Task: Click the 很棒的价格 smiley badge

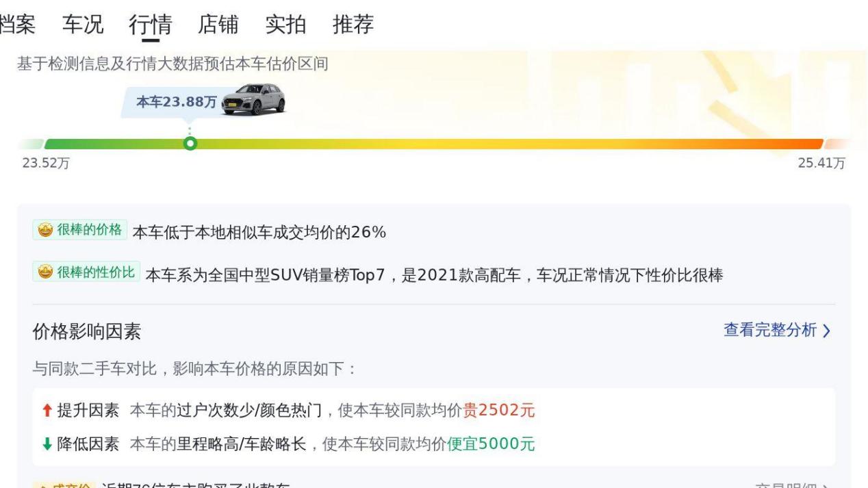Action: pyautogui.click(x=80, y=230)
